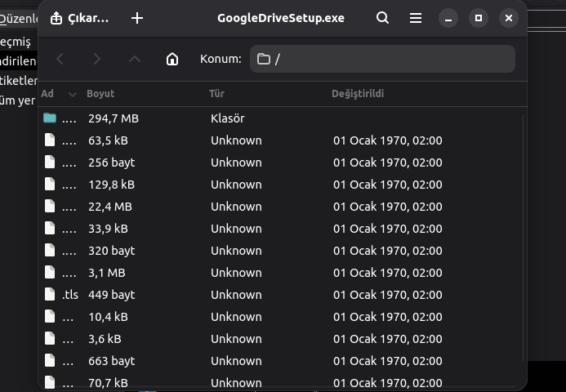
Task: Click the Çıkar (Extract) button
Action: (x=79, y=18)
